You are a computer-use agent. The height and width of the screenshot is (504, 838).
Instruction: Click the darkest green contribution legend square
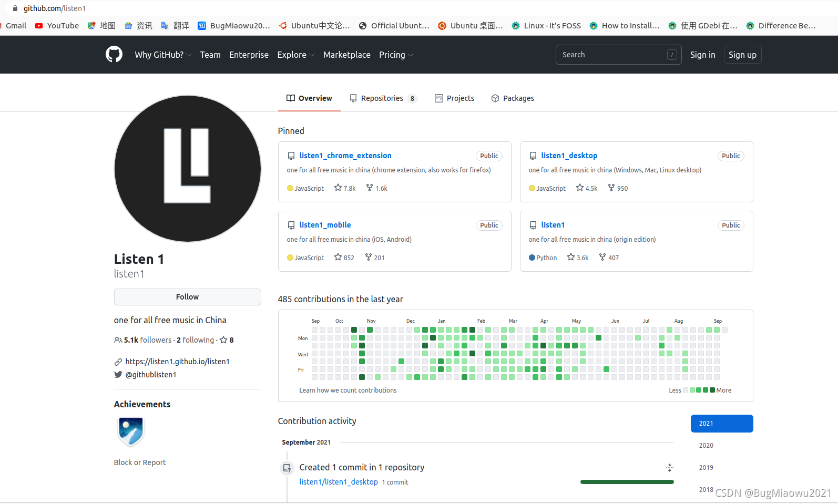pos(712,390)
